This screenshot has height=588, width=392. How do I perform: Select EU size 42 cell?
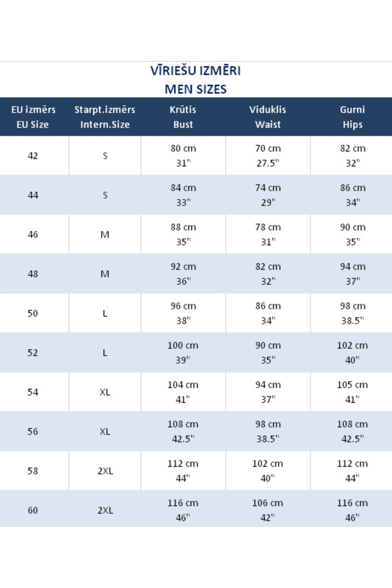[x=33, y=156]
